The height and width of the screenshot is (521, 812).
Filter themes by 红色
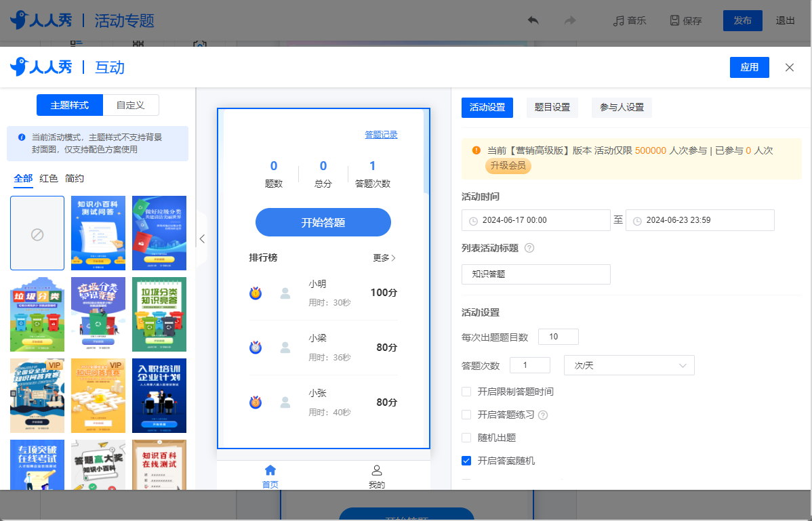coord(49,178)
